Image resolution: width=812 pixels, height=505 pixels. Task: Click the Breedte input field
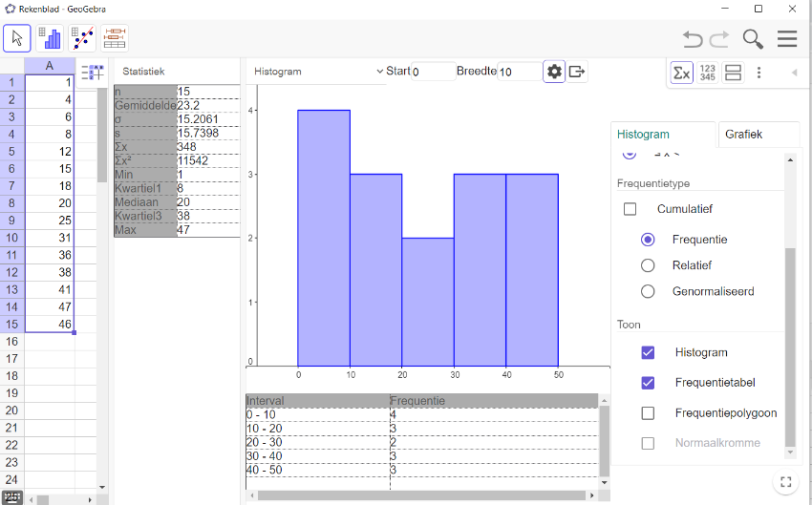[519, 72]
